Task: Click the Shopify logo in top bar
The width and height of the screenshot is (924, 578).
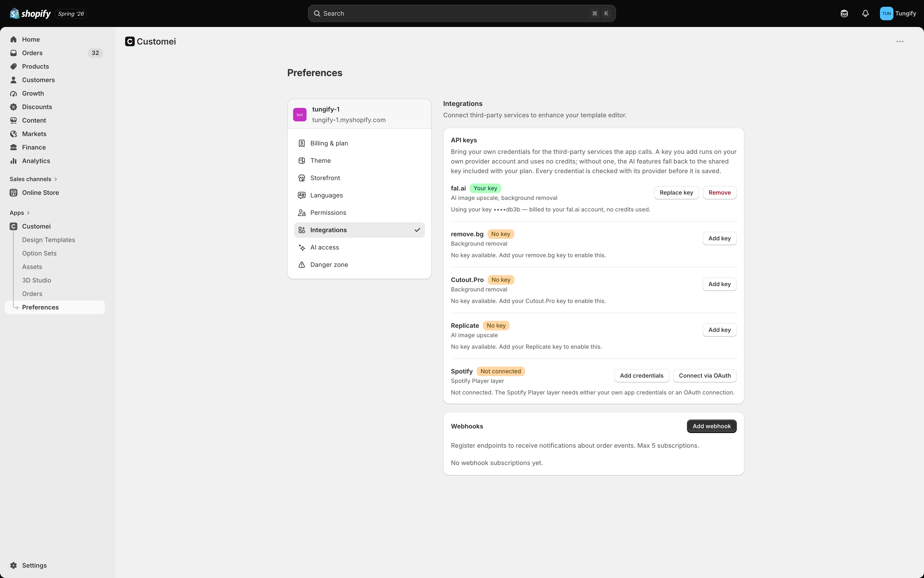Action: coord(30,14)
